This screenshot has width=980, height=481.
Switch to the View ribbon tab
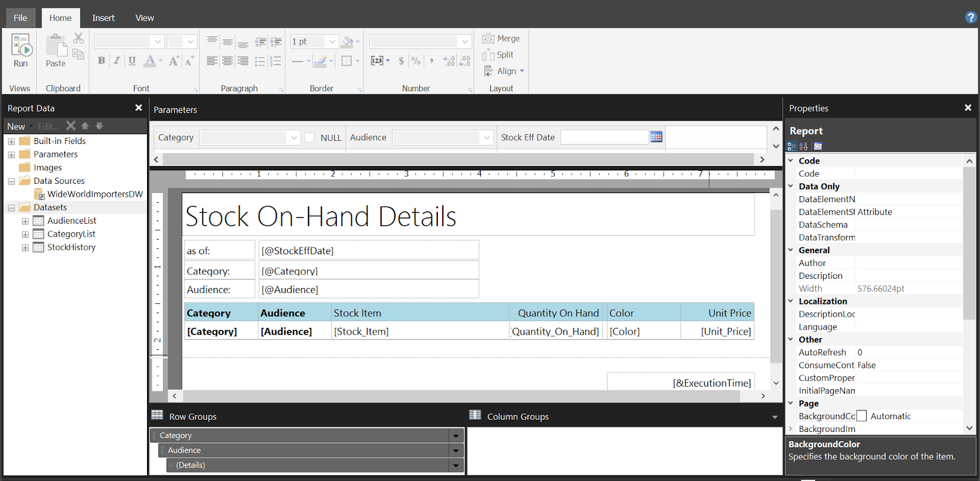coord(145,18)
